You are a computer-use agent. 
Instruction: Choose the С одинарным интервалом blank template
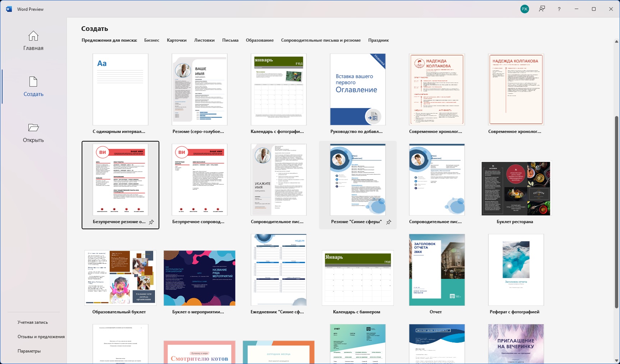120,89
